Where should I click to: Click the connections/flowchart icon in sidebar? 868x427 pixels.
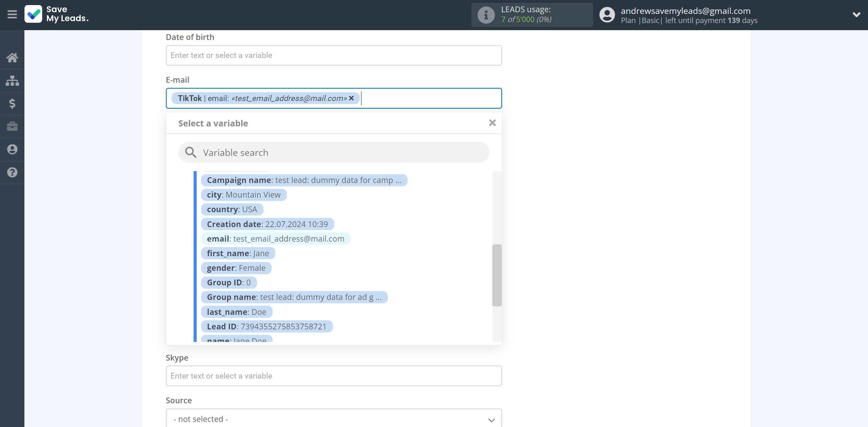point(12,80)
